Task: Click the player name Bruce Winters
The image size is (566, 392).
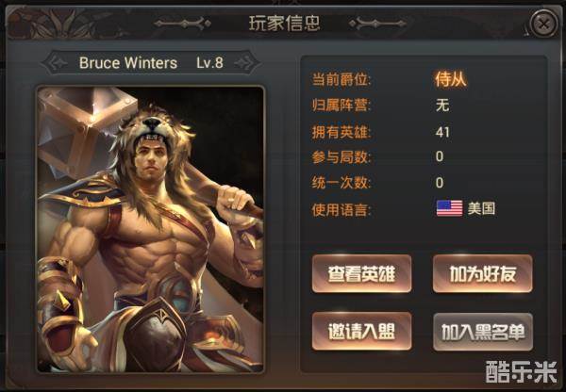Action: click(x=128, y=63)
